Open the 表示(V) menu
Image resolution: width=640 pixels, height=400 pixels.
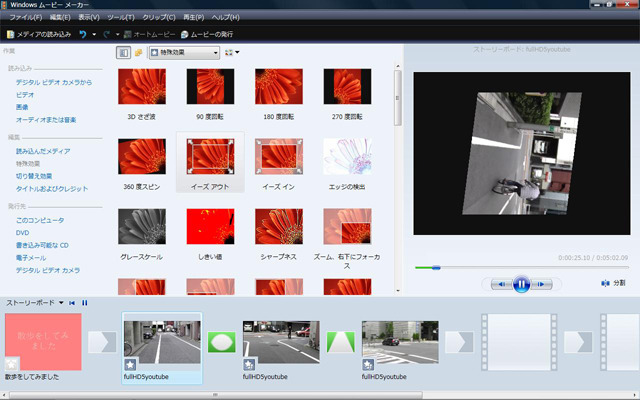tap(89, 18)
